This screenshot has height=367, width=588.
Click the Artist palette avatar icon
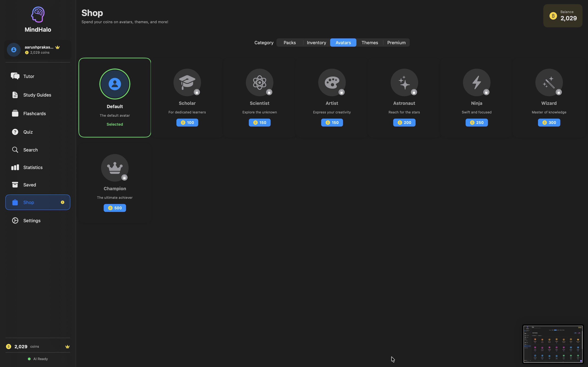click(332, 82)
